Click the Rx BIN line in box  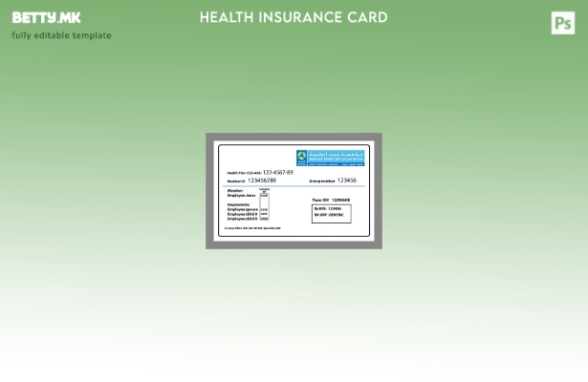click(328, 208)
